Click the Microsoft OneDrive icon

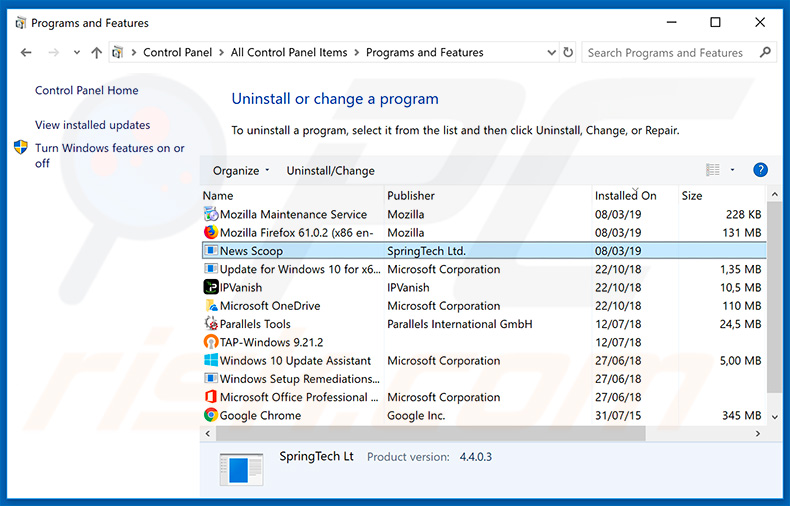click(x=211, y=306)
